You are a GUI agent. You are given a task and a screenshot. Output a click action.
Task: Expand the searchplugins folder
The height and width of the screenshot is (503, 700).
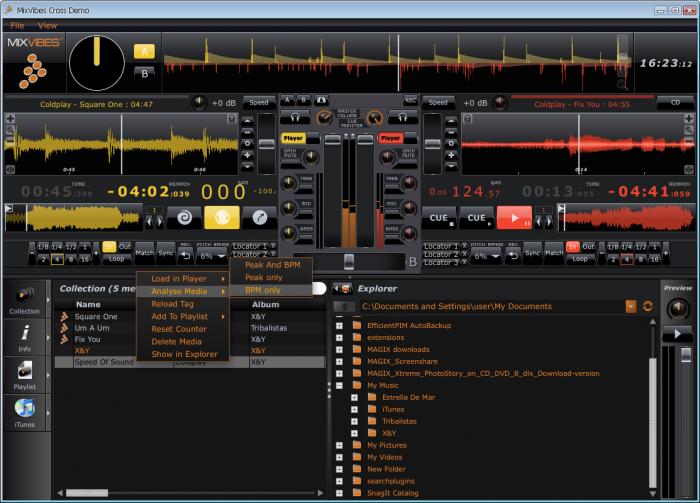[339, 481]
